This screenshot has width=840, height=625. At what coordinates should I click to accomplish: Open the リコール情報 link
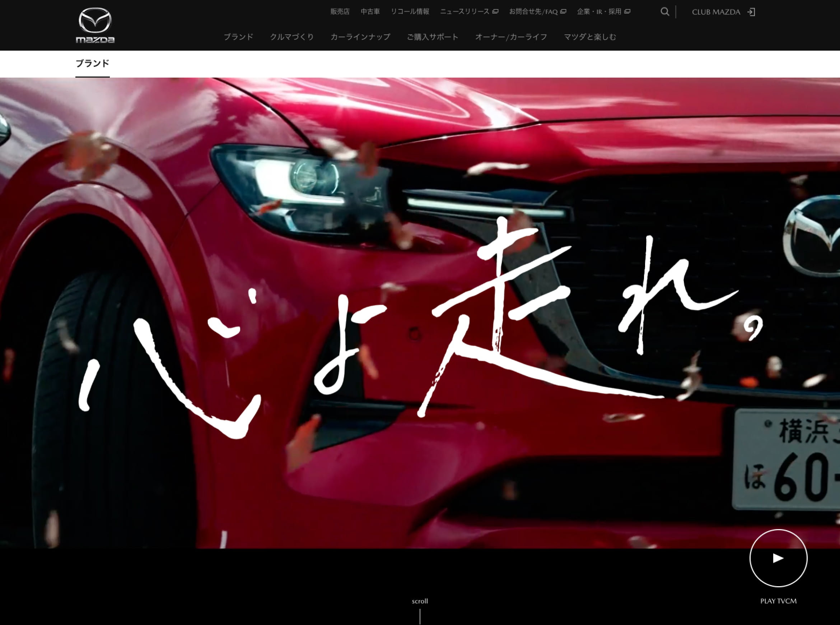(x=410, y=11)
